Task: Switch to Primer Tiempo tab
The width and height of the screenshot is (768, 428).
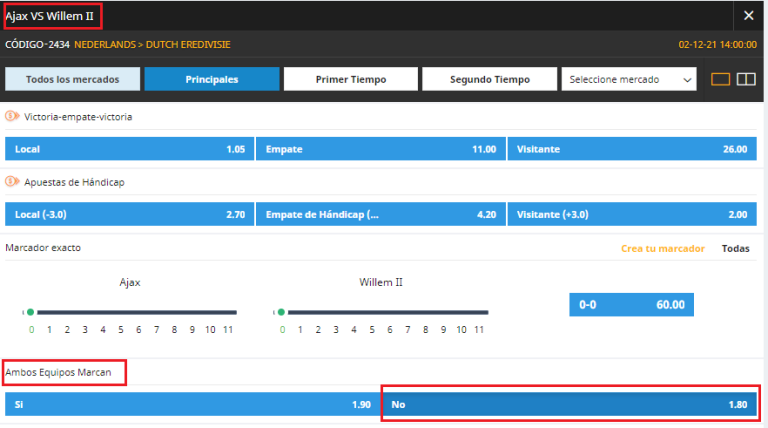Action: [x=351, y=79]
